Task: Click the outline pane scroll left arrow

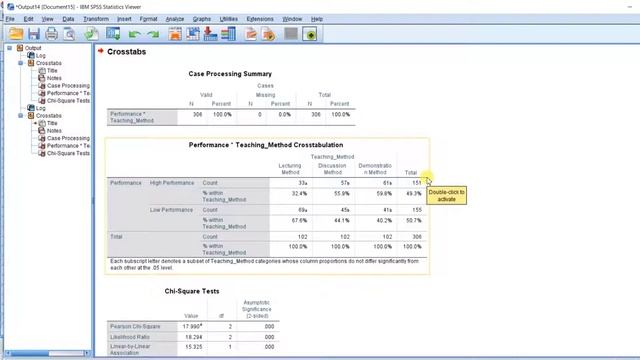Action: (x=8, y=353)
